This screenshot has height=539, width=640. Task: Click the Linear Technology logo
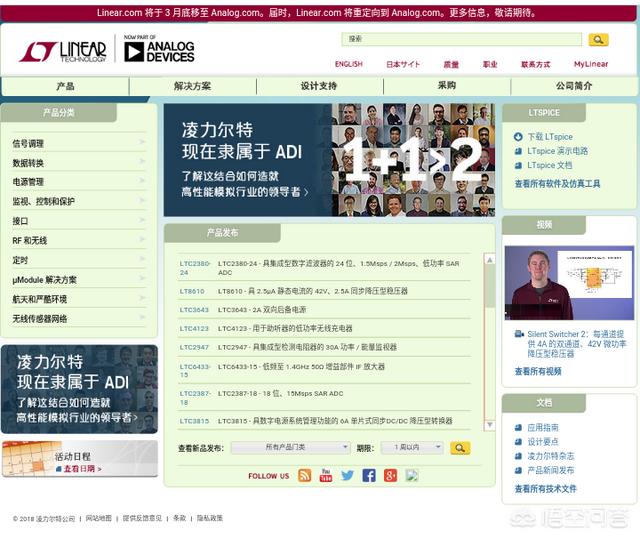(62, 51)
